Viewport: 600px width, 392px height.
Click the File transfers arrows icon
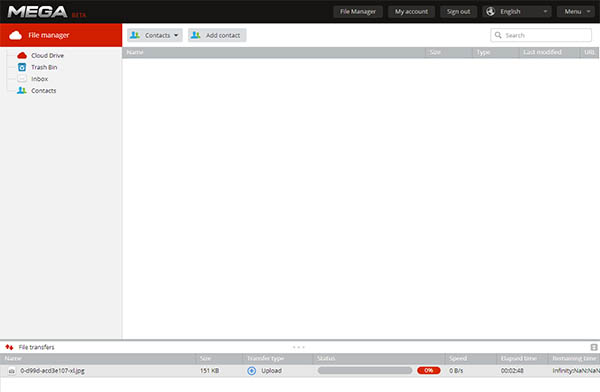(x=10, y=347)
